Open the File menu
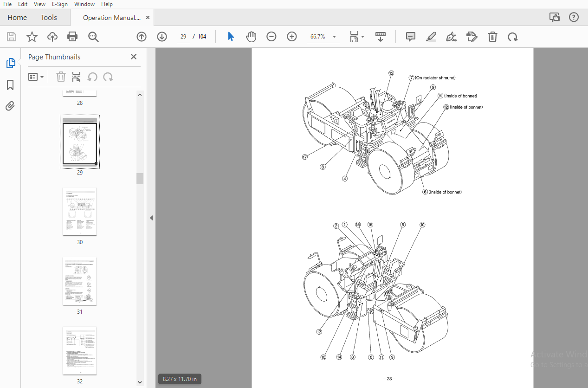The image size is (588, 388). click(x=7, y=4)
